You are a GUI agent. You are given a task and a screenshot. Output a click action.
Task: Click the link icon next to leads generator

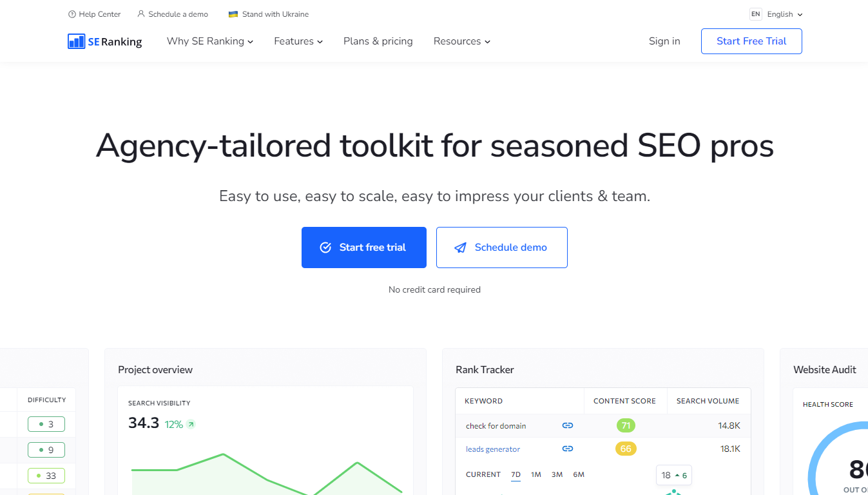click(x=568, y=449)
